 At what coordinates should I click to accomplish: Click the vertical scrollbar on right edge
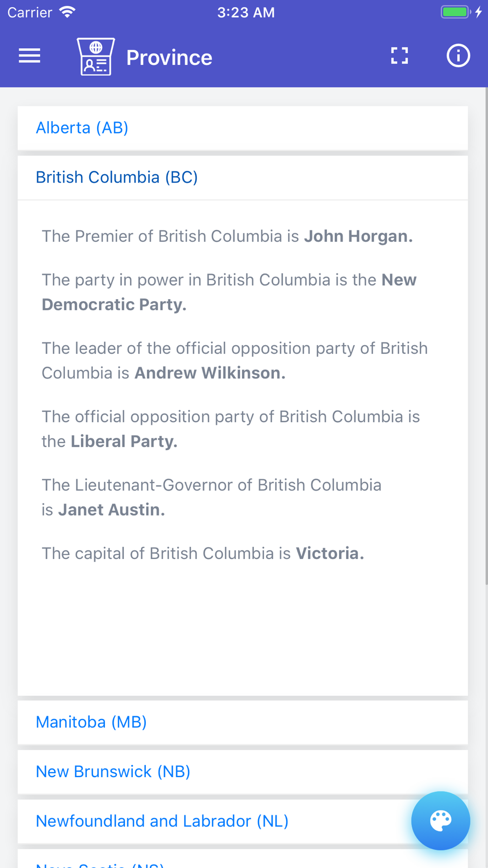coord(486,337)
